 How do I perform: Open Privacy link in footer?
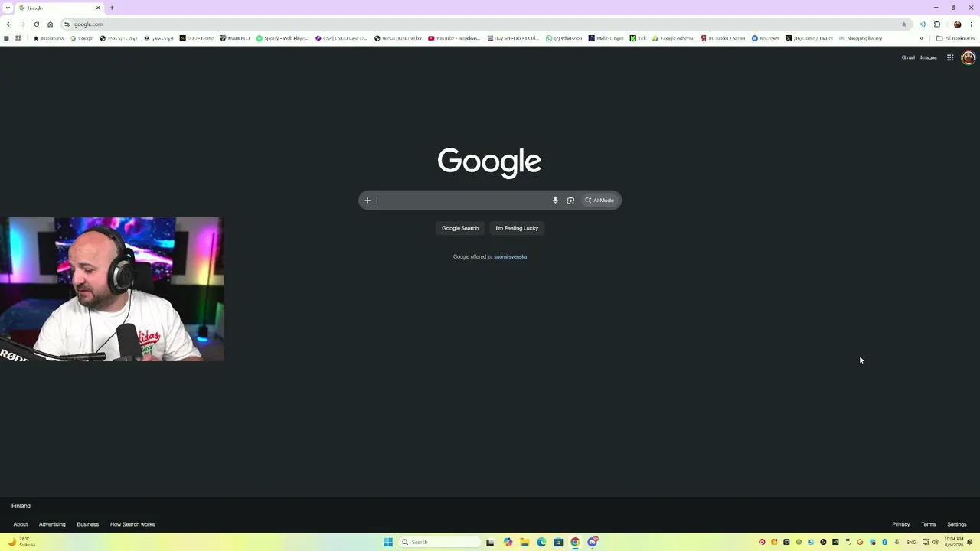coord(901,524)
